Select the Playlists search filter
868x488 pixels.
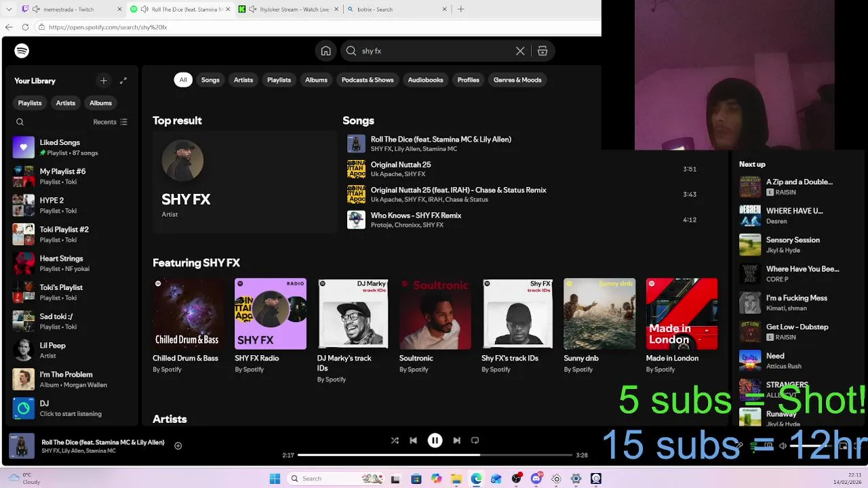pyautogui.click(x=279, y=80)
